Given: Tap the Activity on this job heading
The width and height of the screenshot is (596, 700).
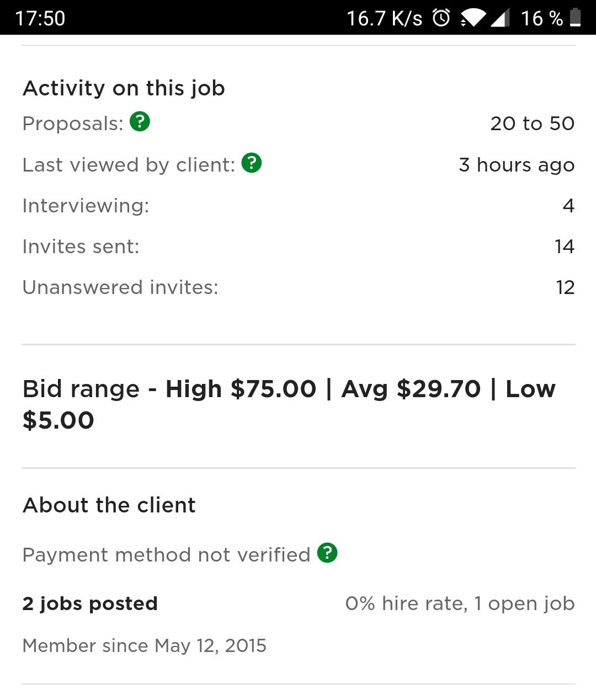Looking at the screenshot, I should pyautogui.click(x=124, y=88).
